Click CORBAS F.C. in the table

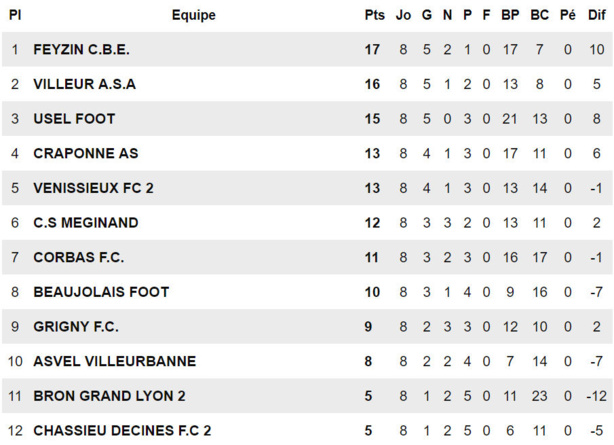(x=78, y=257)
